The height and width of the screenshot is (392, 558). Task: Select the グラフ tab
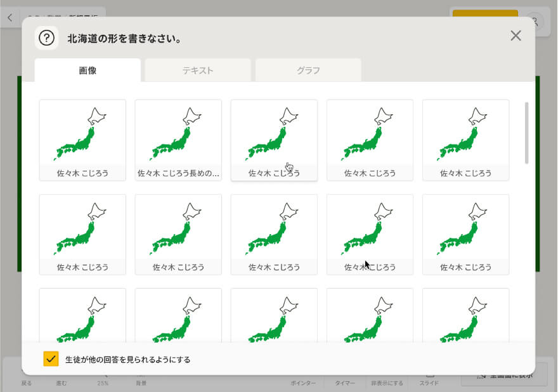coord(308,70)
